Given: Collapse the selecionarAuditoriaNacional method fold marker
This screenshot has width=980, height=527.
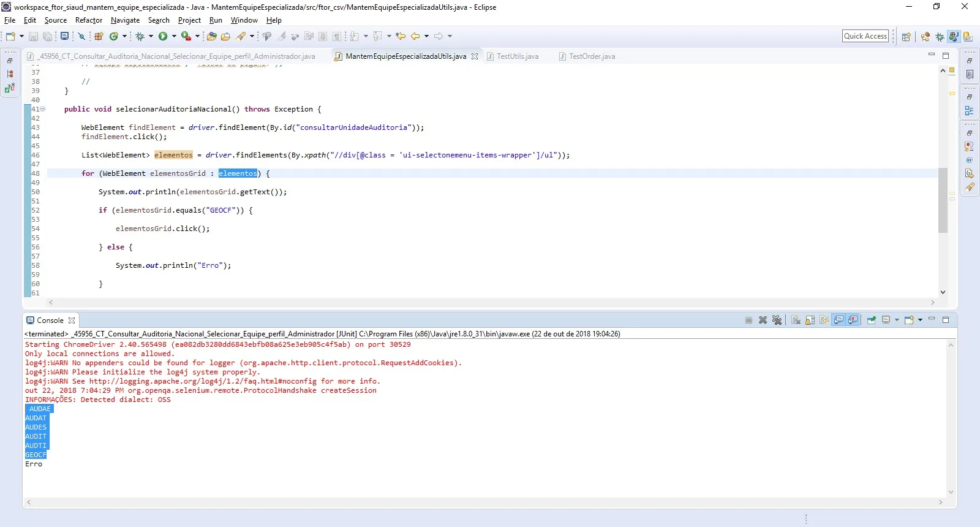Looking at the screenshot, I should [x=42, y=109].
